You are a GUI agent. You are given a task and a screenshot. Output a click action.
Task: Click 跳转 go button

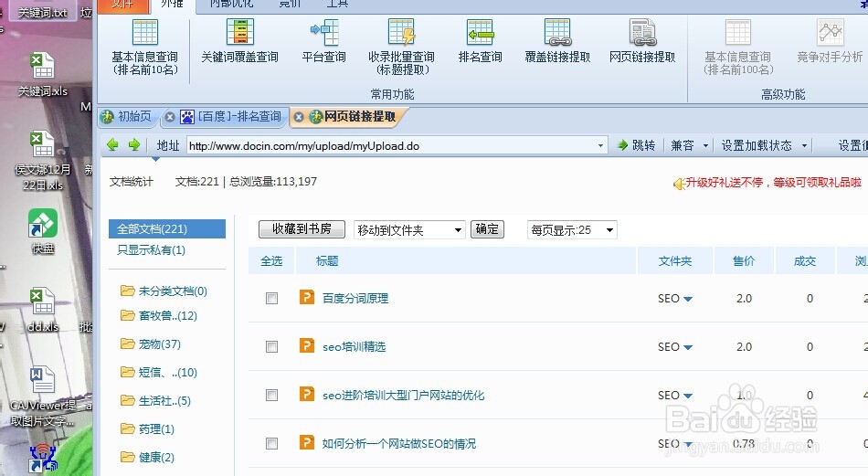tap(637, 145)
